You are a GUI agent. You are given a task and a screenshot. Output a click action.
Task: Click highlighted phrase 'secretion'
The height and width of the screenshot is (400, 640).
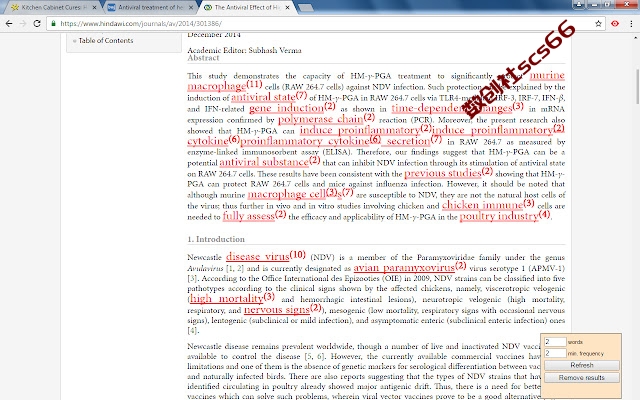point(408,141)
